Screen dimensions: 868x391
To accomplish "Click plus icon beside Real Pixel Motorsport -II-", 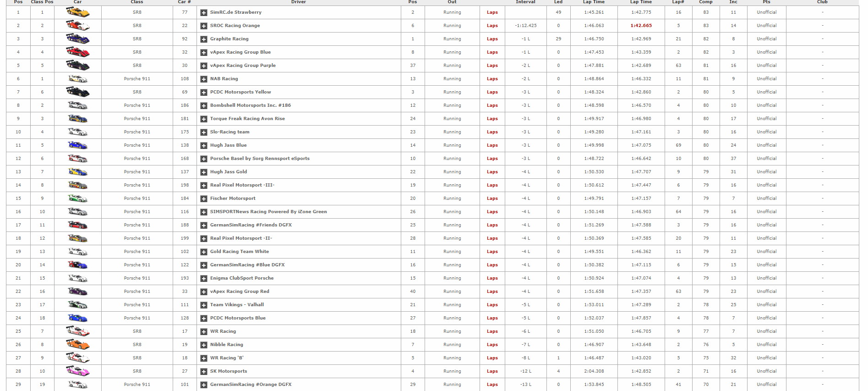I will [204, 239].
